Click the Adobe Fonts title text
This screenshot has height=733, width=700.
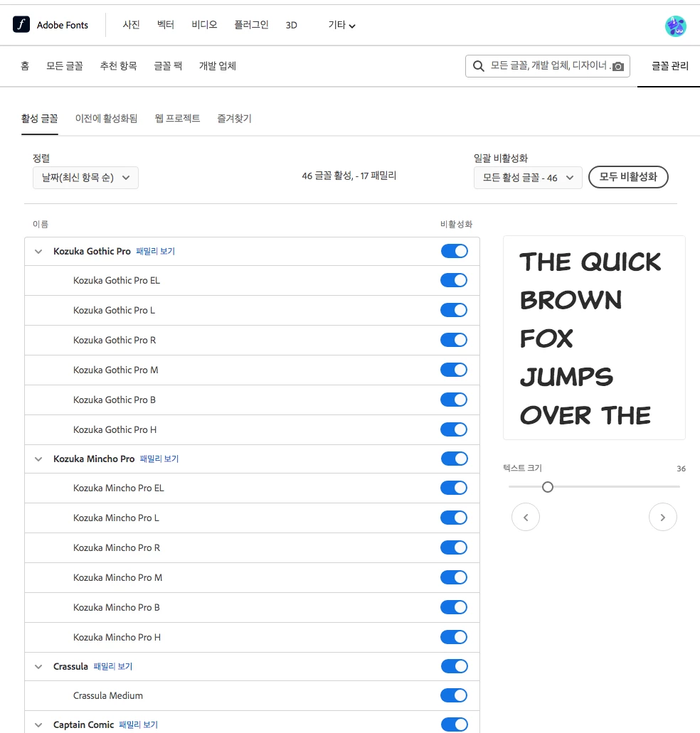point(62,26)
